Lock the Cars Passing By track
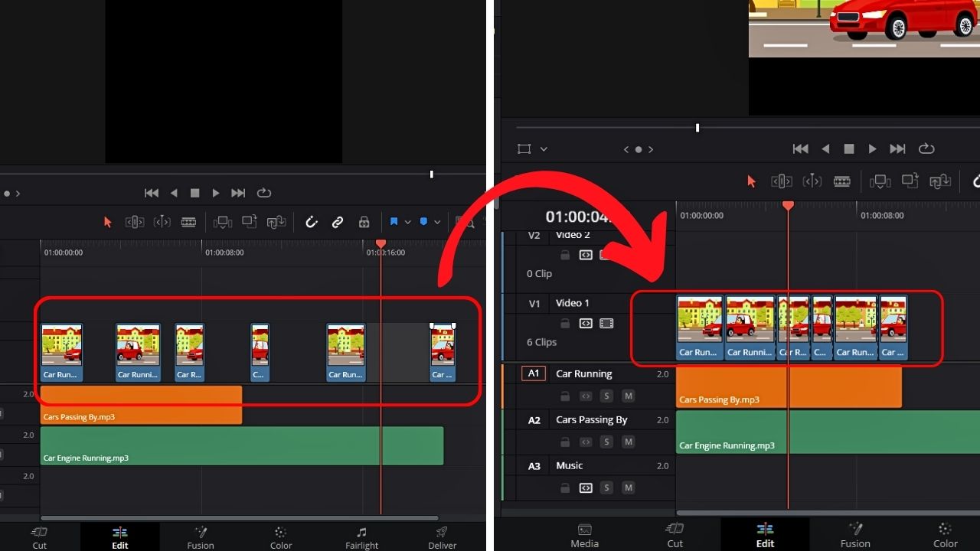The width and height of the screenshot is (980, 551). [566, 442]
